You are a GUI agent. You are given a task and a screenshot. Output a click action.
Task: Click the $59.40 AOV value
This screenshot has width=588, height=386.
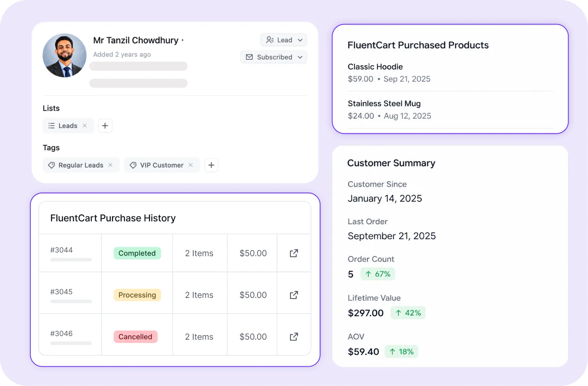[364, 352]
